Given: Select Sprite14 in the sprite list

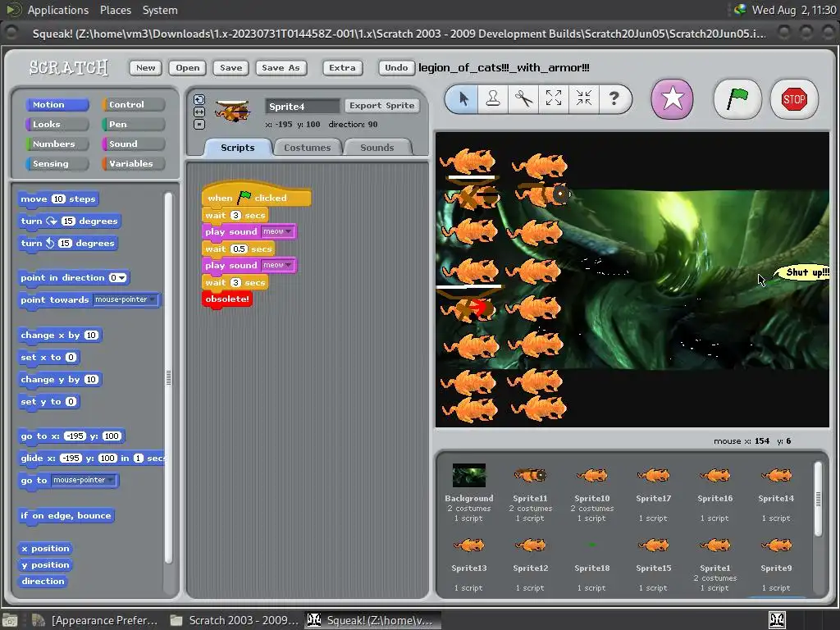Looking at the screenshot, I should [x=776, y=492].
